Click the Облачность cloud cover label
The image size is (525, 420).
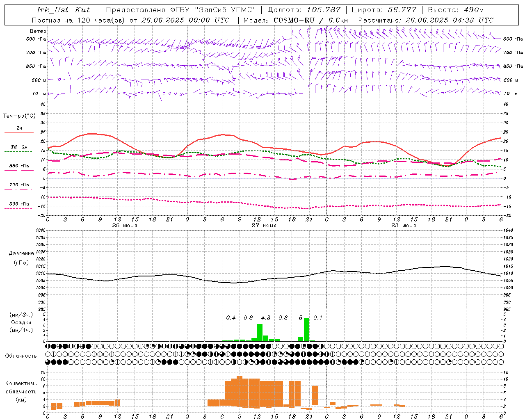click(x=21, y=356)
